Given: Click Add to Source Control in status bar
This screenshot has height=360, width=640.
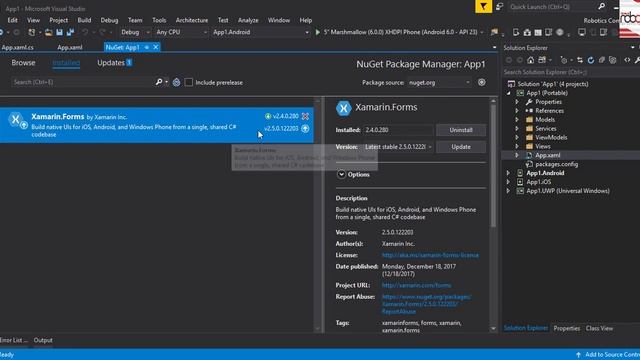Looking at the screenshot, I should click(x=609, y=355).
